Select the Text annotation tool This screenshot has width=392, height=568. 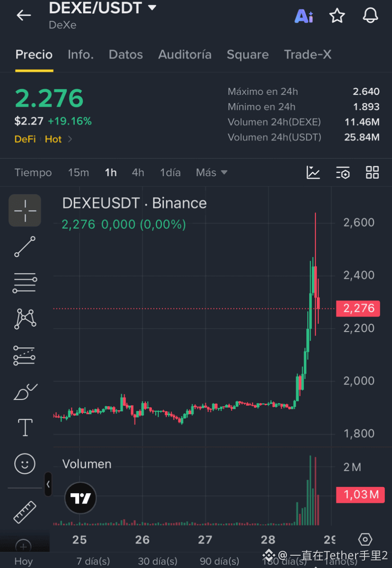(x=25, y=427)
